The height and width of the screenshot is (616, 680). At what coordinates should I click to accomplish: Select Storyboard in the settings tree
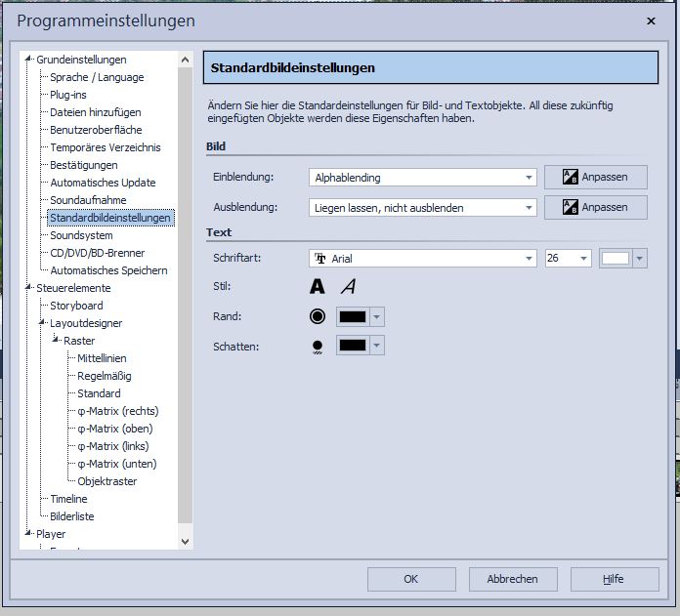coord(76,306)
